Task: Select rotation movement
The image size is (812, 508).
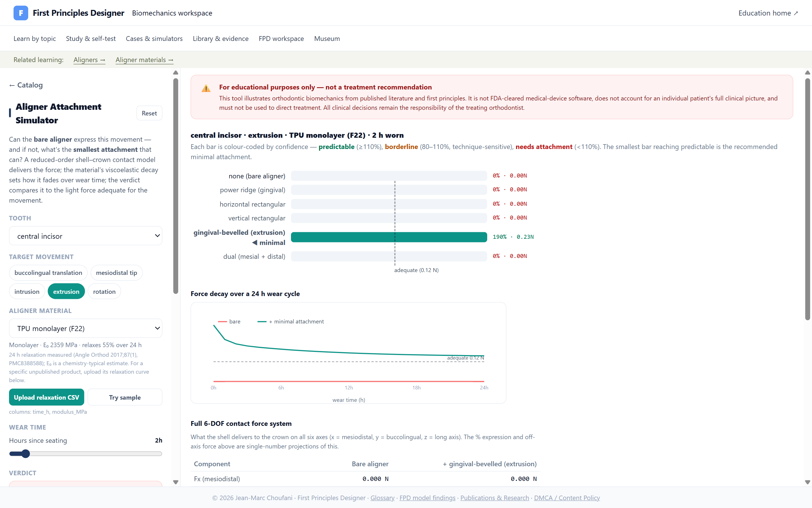Action: [x=104, y=291]
